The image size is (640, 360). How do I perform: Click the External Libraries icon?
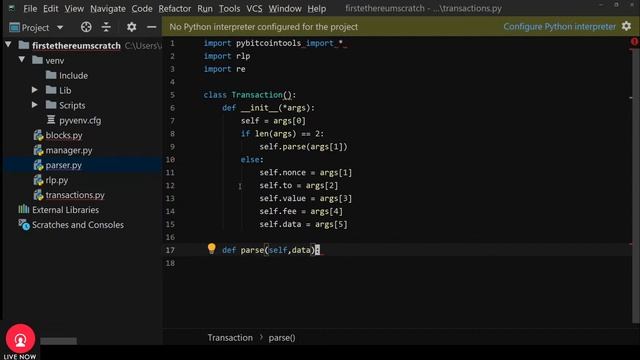24,209
